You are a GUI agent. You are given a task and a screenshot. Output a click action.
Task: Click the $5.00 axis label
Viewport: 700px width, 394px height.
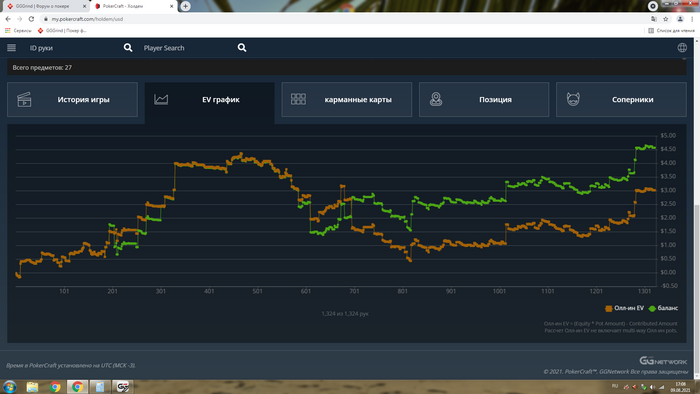pyautogui.click(x=668, y=136)
